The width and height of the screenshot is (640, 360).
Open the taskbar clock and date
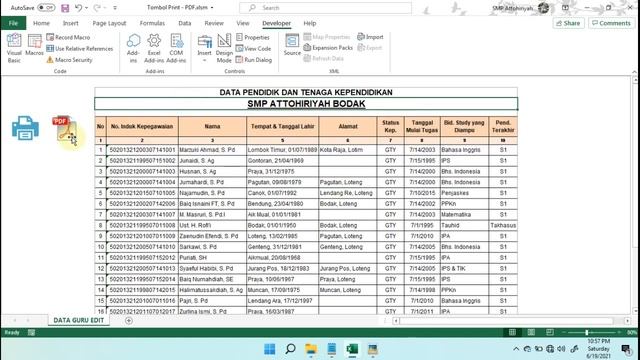tap(599, 349)
